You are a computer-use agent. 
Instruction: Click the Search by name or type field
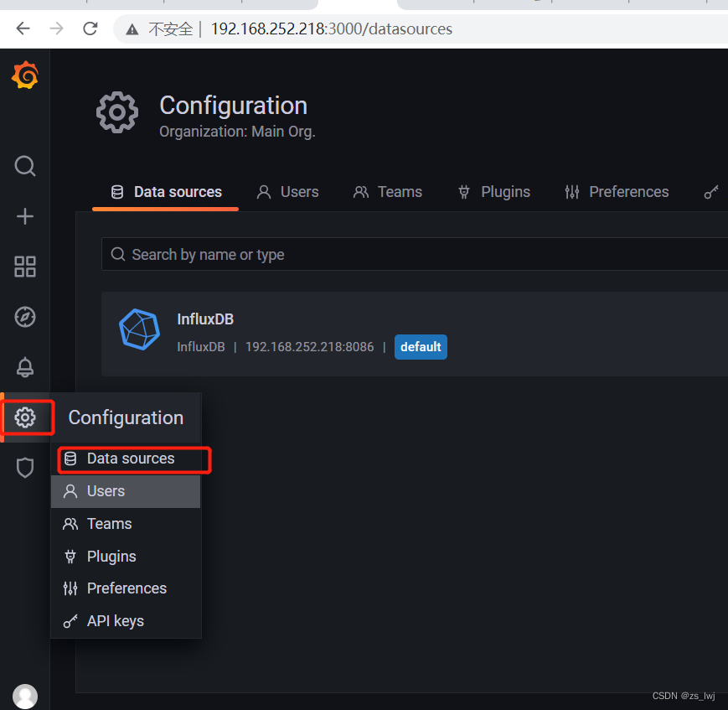click(x=415, y=254)
